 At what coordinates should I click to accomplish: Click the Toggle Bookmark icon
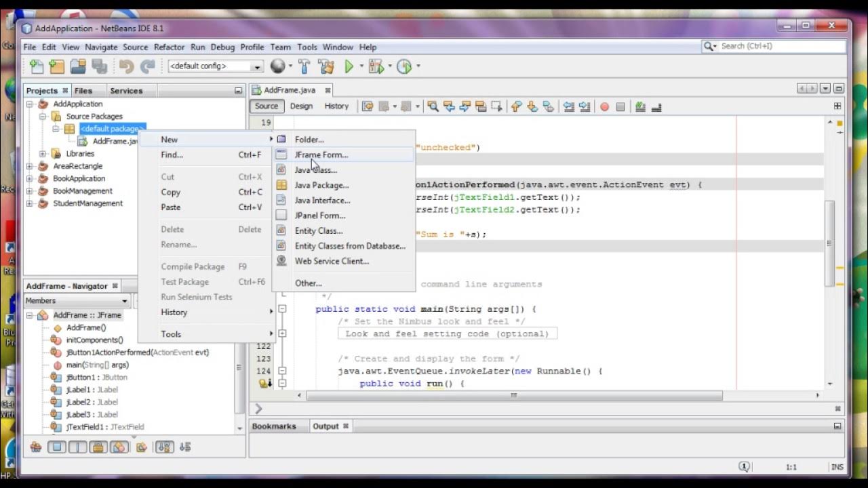click(x=548, y=106)
